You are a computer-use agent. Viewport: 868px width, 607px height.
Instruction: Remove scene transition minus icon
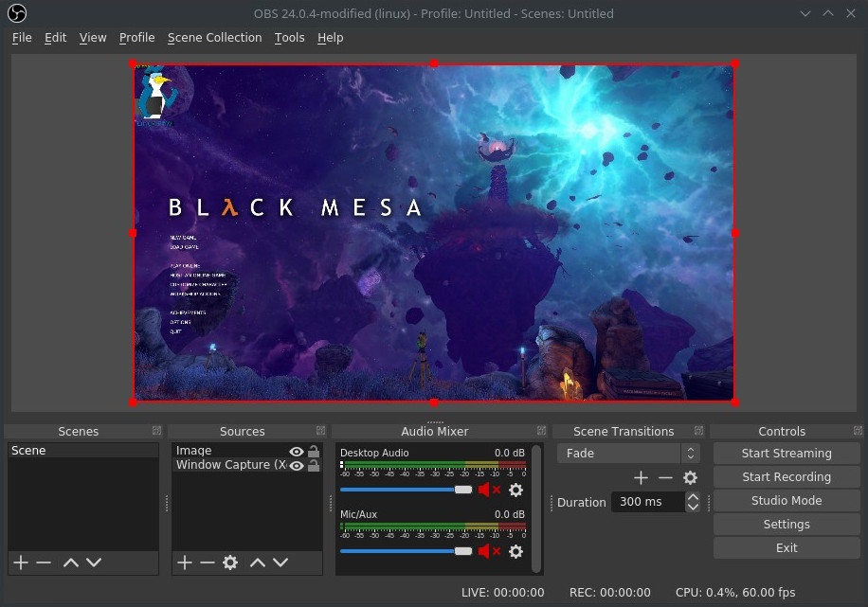[x=665, y=477]
